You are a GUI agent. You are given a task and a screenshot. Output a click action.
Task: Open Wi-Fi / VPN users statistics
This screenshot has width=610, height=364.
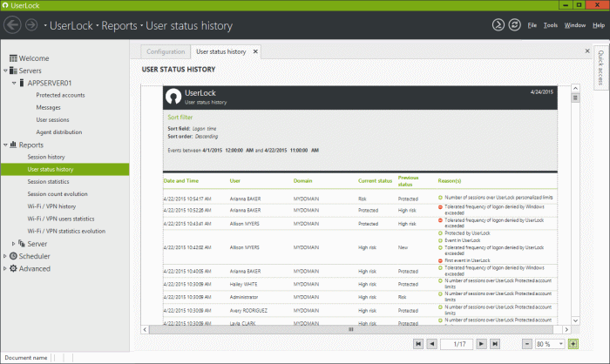coord(61,219)
